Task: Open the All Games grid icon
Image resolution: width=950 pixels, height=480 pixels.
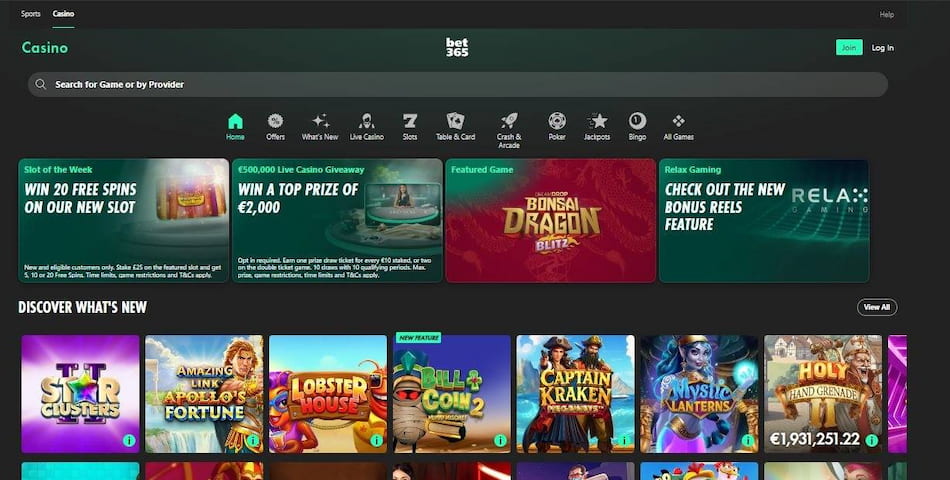Action: 678,122
